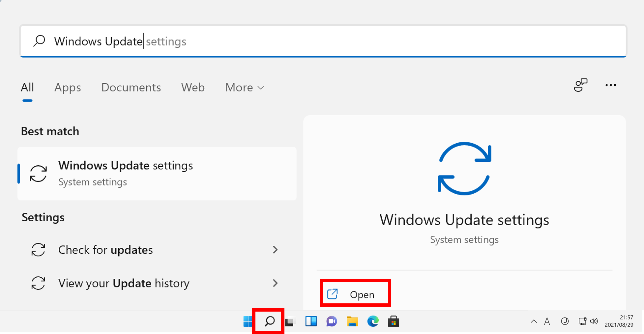
Task: Launch Microsoft Edge from the taskbar
Action: point(373,321)
